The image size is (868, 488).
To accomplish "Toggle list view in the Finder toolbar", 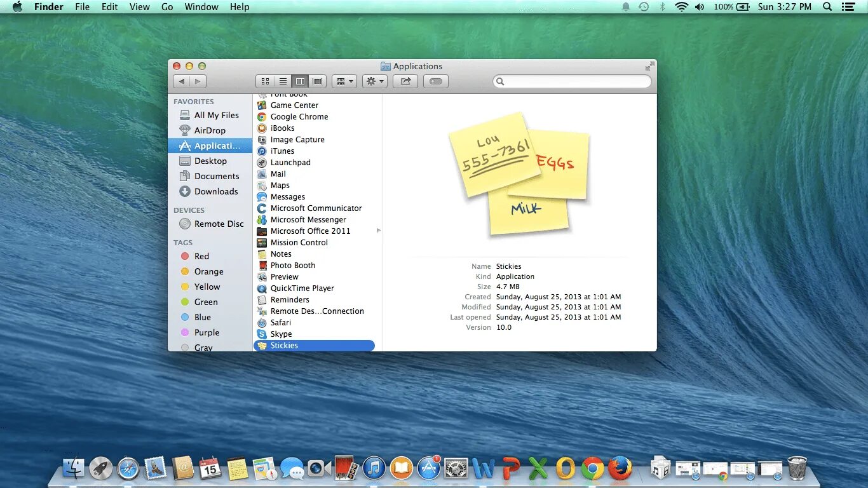I will click(x=283, y=81).
